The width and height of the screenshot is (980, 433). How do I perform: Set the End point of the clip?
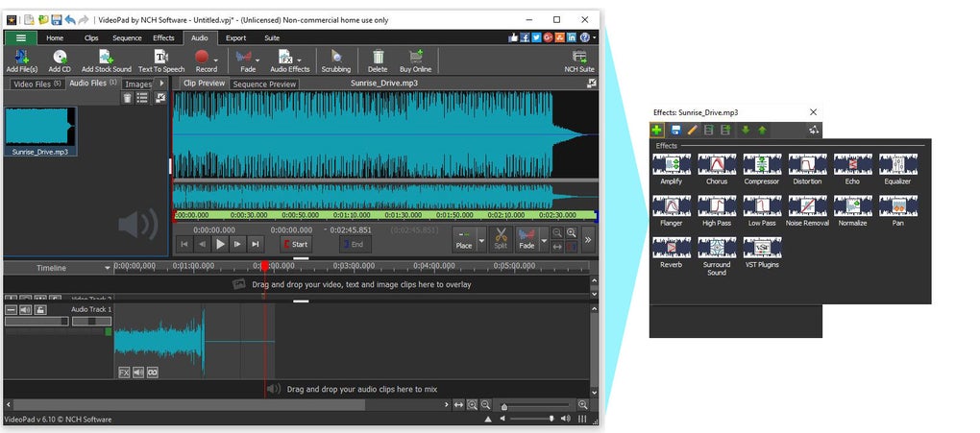click(355, 244)
